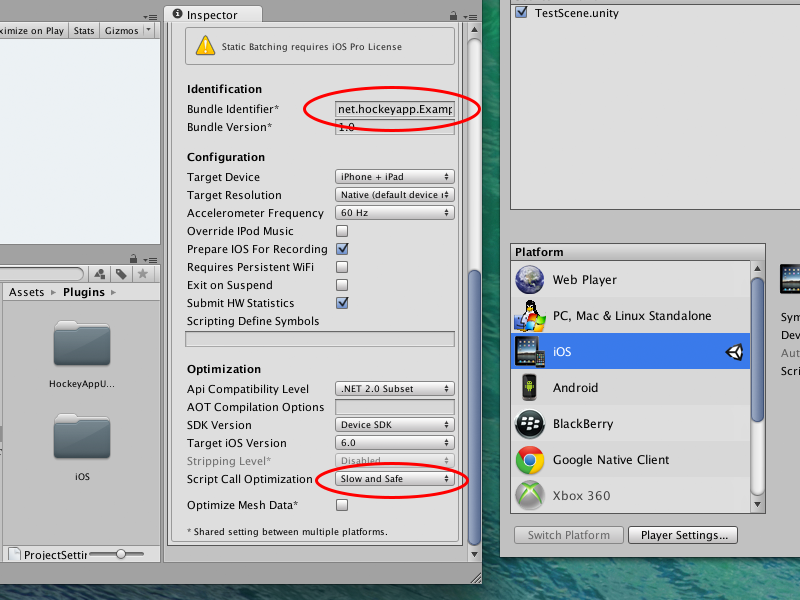Click the Platform list scrollbar thumb
800x600 pixels.
point(758,349)
